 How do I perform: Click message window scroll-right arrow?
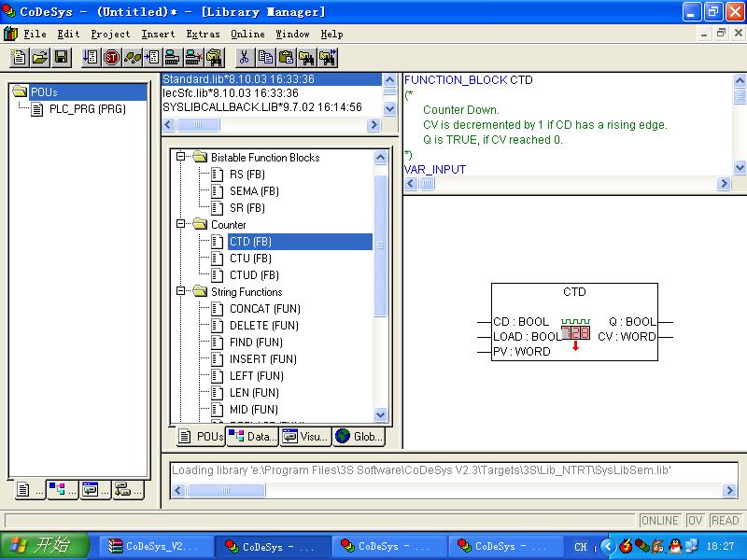pyautogui.click(x=729, y=490)
